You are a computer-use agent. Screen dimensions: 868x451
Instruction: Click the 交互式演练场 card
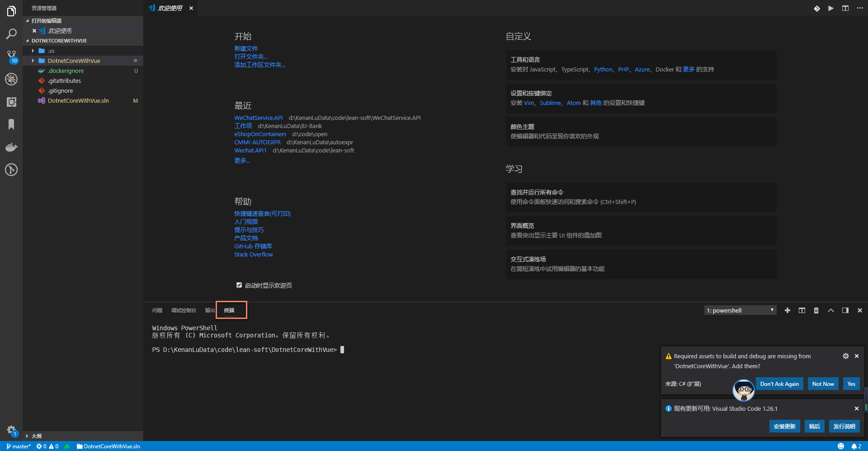[641, 264]
